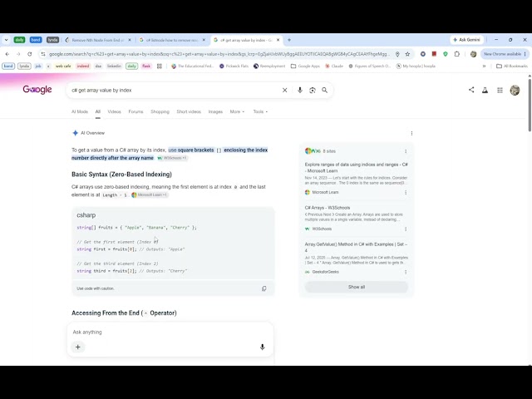Copy the csharp code snippet
This screenshot has height=399, width=532.
point(264,288)
